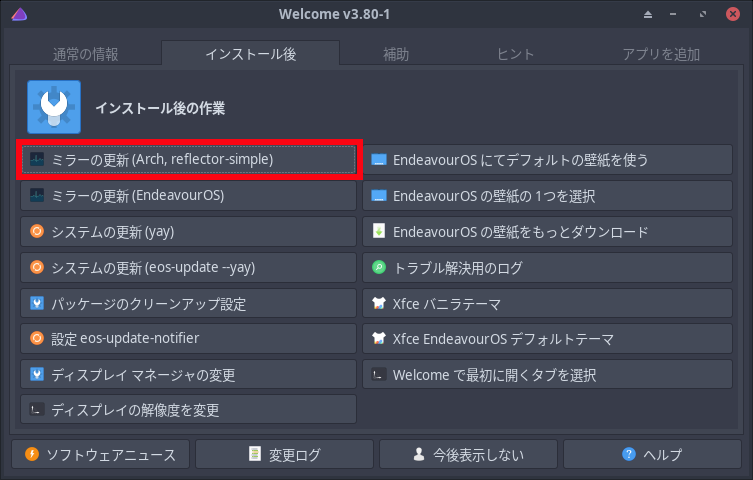Start システムの更新 (yay)
Image resolution: width=753 pixels, height=480 pixels.
(189, 231)
